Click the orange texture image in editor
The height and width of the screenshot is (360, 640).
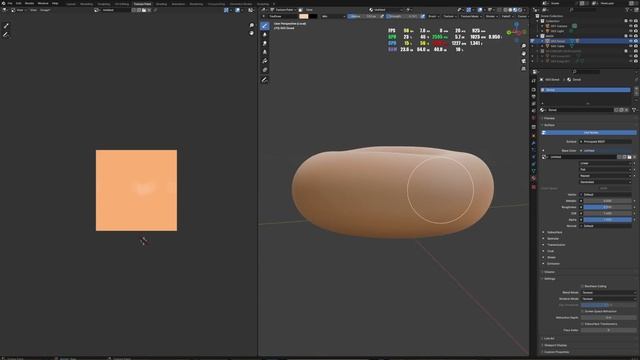tap(136, 190)
